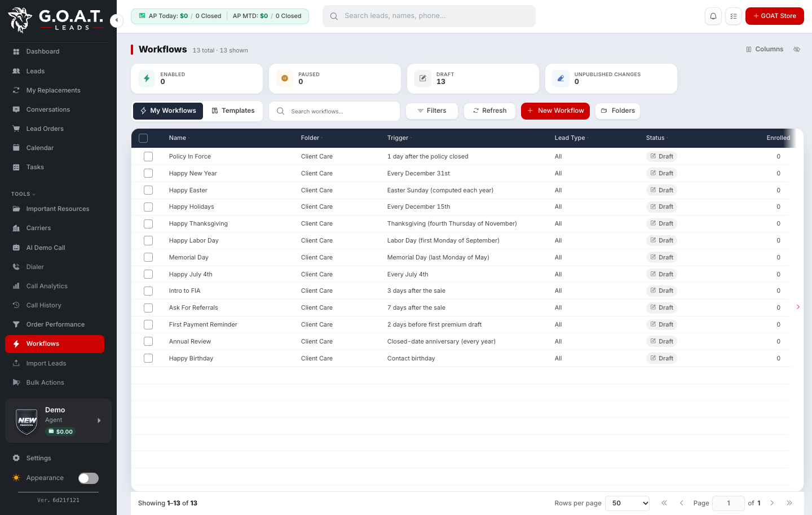Open the Folders button
The image size is (812, 515).
617,111
